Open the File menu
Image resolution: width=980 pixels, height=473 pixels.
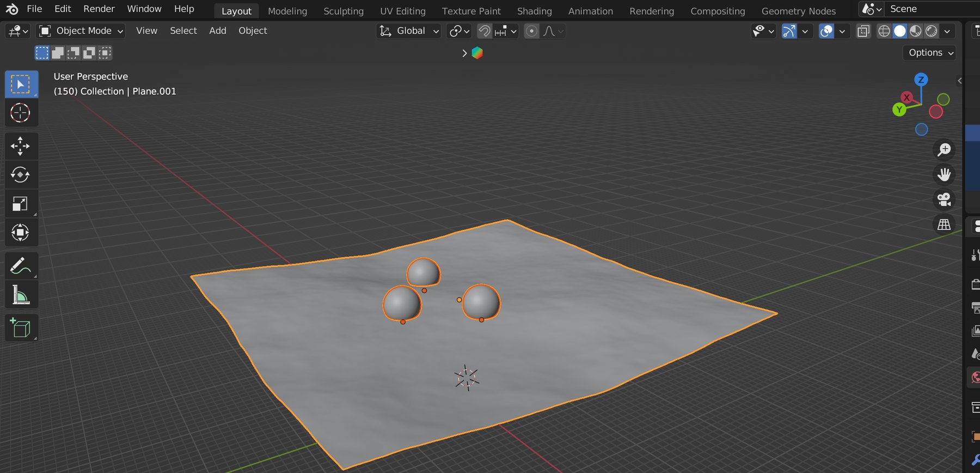pos(34,9)
